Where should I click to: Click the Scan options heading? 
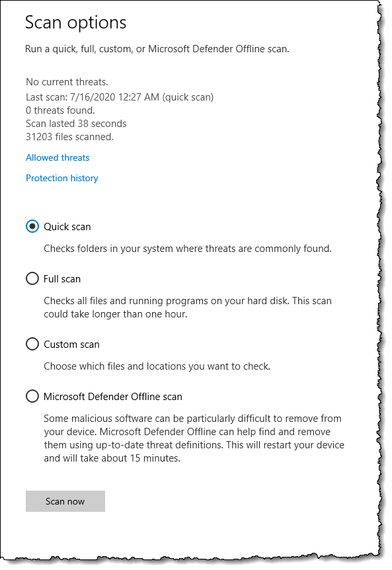[75, 22]
